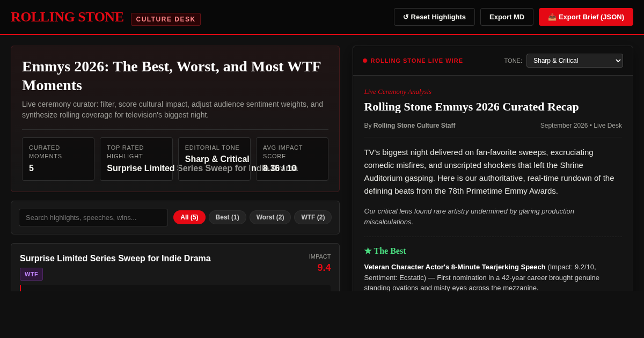Select the Top Rated Highlight stat card

[x=136, y=159]
